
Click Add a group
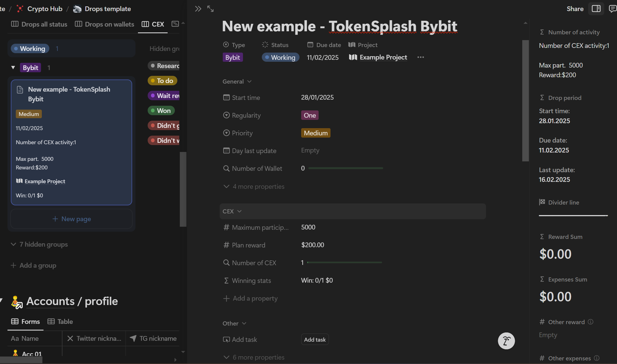(x=34, y=265)
